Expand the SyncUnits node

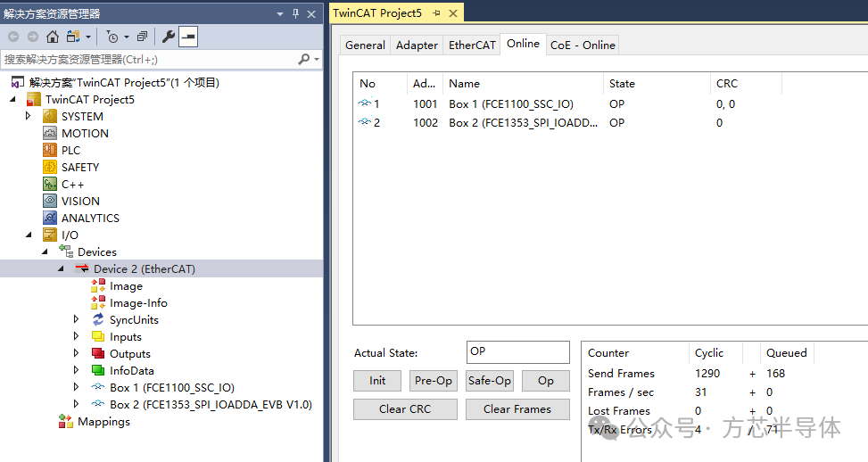click(77, 319)
